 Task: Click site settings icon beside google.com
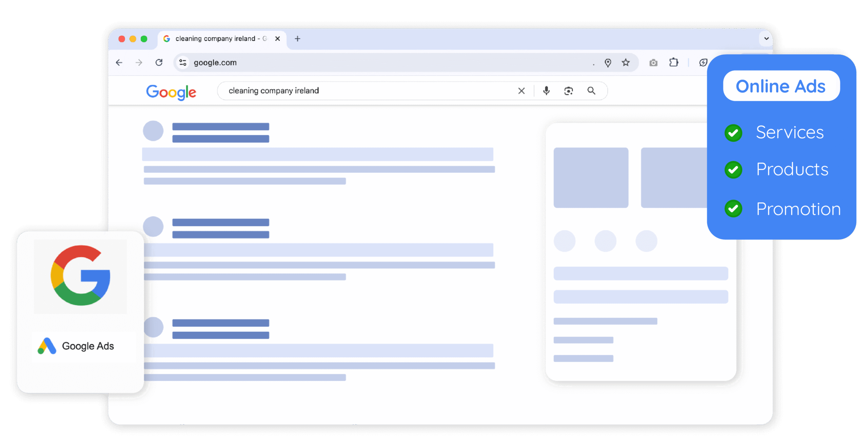coord(183,63)
